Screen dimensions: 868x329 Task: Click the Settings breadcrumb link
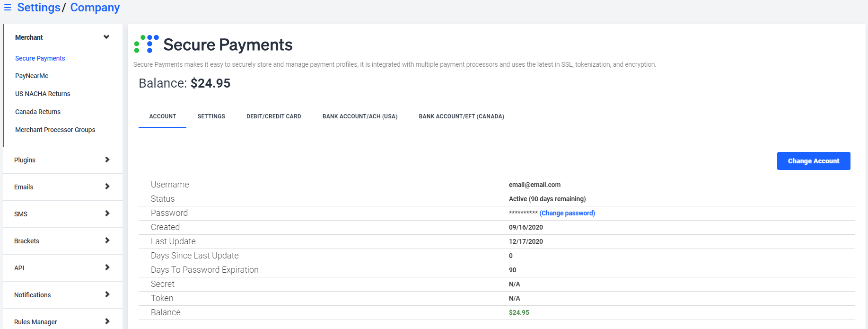pyautogui.click(x=39, y=8)
